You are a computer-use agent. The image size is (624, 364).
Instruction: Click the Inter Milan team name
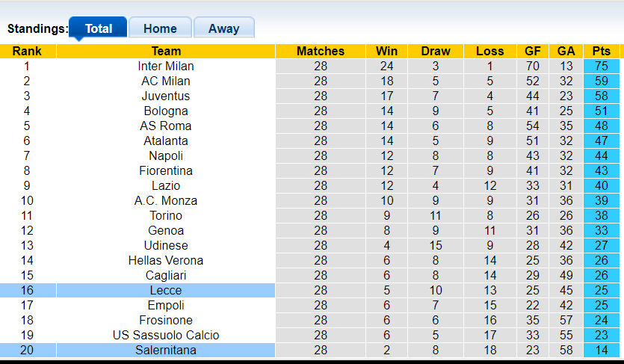(x=166, y=66)
